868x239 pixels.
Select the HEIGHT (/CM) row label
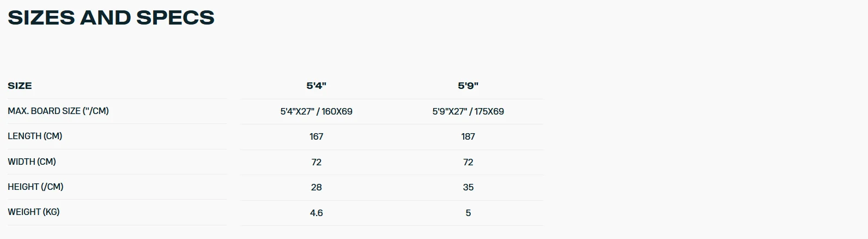click(35, 187)
